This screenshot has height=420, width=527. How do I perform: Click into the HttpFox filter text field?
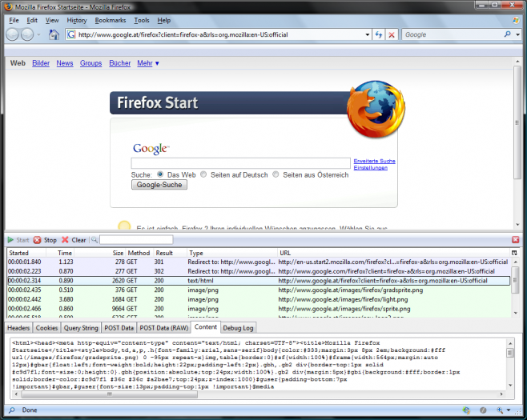pos(136,240)
